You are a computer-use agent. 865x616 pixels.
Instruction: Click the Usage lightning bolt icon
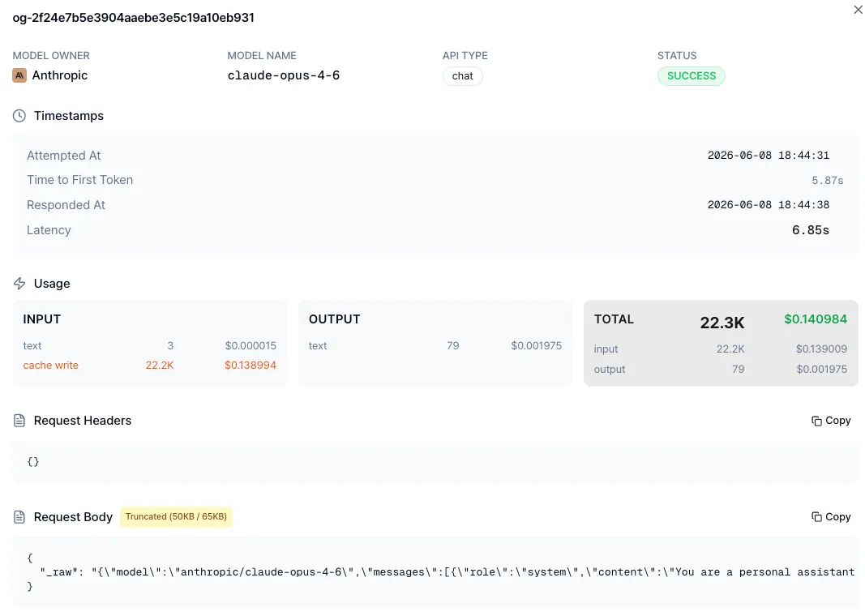click(19, 284)
